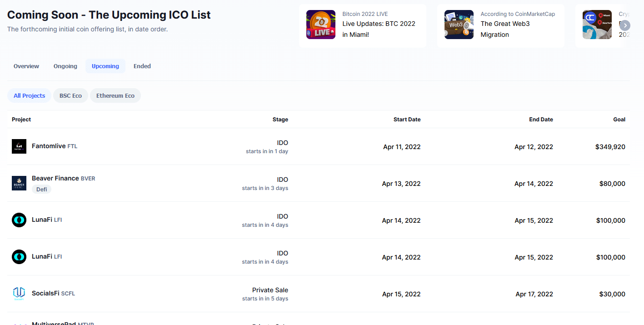Click the Private Sale stage for SocialsFi
644x325 pixels.
[270, 290]
